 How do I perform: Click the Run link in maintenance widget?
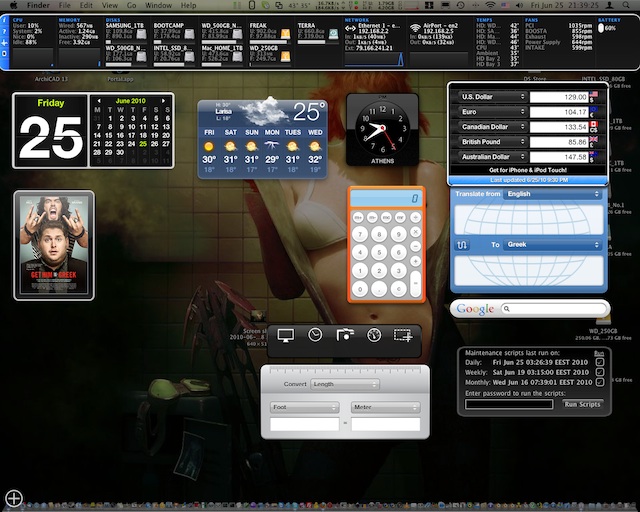click(599, 353)
